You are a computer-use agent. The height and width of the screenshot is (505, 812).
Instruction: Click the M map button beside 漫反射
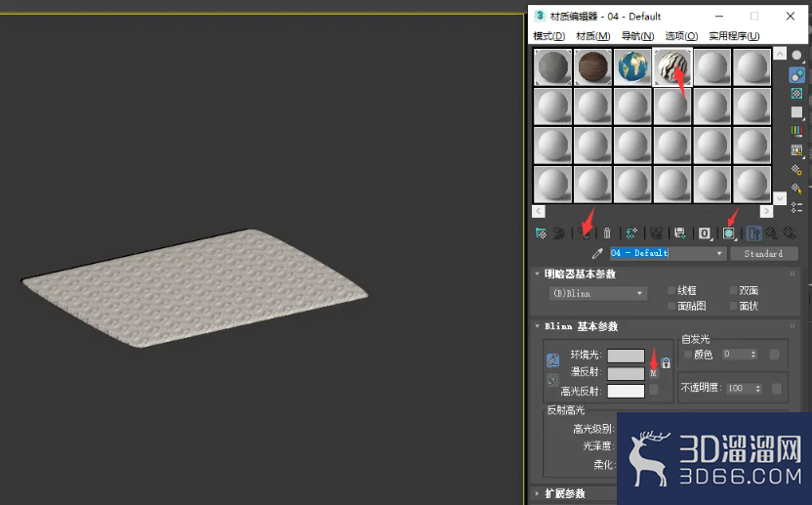pyautogui.click(x=654, y=373)
